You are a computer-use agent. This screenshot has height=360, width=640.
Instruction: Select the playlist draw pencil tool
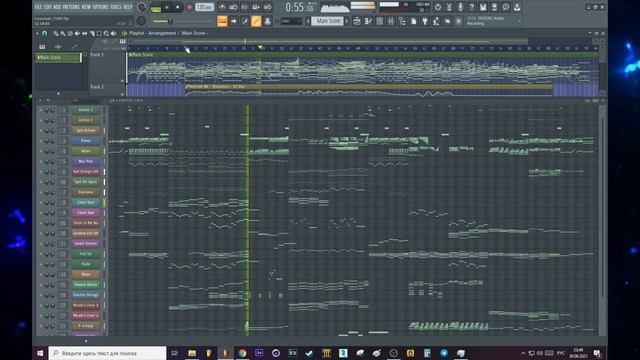click(56, 33)
